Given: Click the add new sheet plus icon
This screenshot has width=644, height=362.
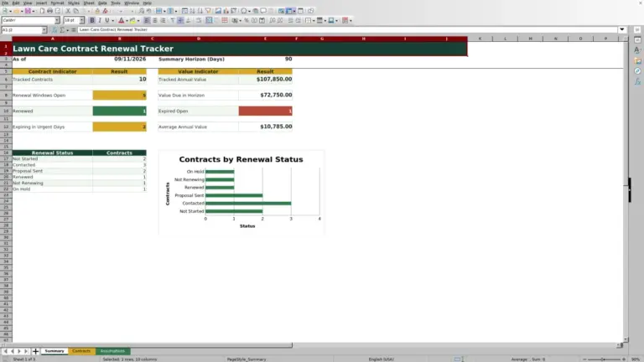Looking at the screenshot, I should [x=35, y=351].
